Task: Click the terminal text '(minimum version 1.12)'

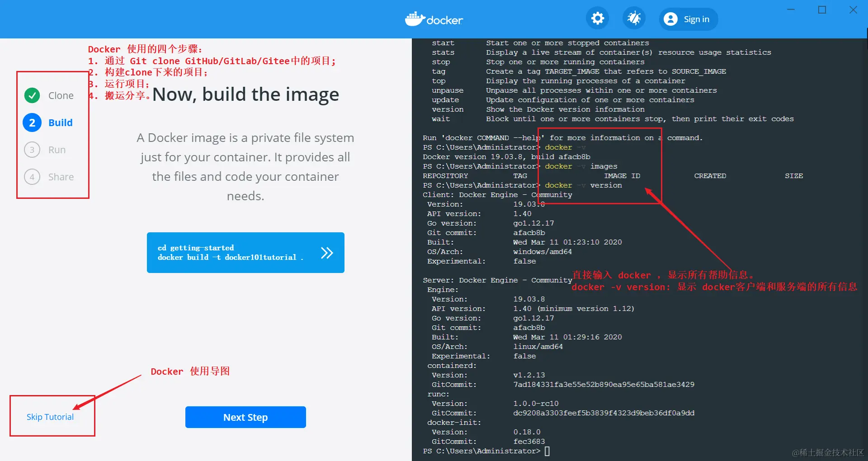Action: (585, 309)
